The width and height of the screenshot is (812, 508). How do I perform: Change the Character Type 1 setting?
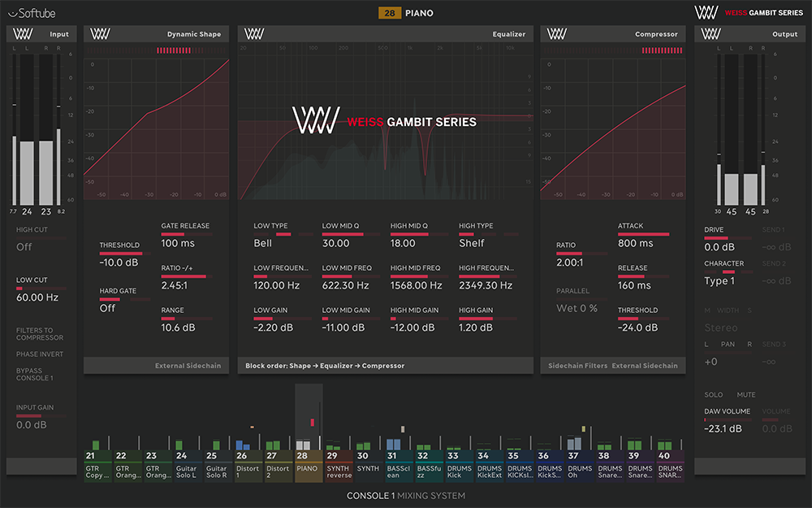pyautogui.click(x=719, y=281)
